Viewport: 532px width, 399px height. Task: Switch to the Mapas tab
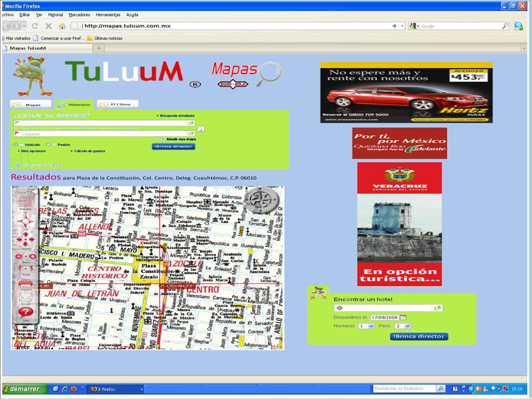click(31, 104)
